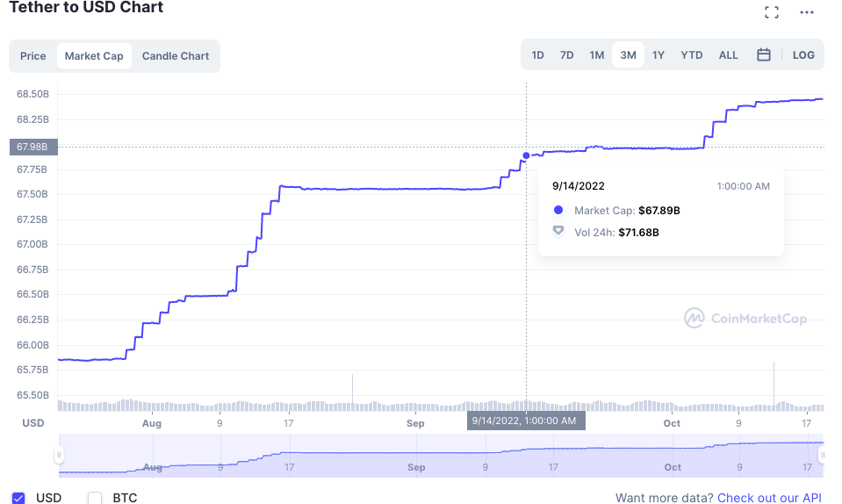Show ALL time history

(x=728, y=54)
